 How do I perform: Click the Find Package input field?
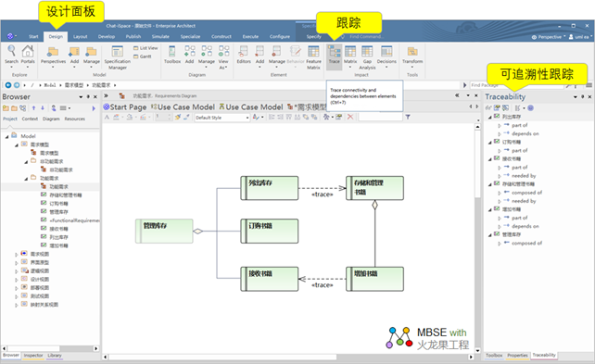tap(516, 85)
